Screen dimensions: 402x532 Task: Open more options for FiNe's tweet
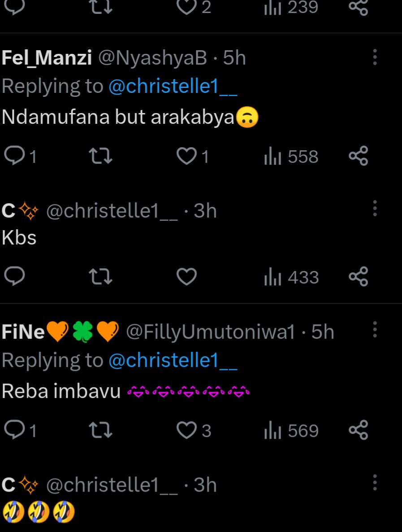pyautogui.click(x=375, y=330)
